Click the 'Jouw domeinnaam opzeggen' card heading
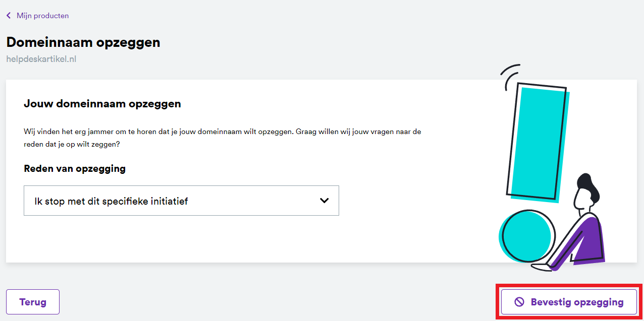644x321 pixels. pos(102,104)
